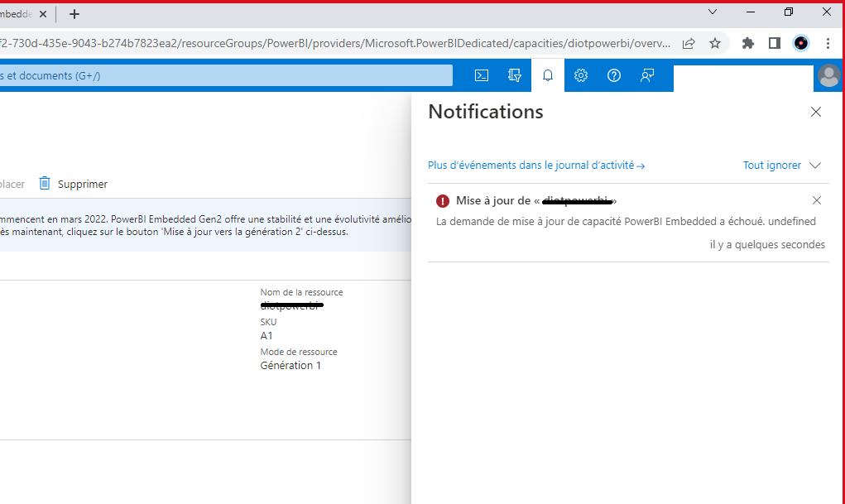Click the Gen2 upgrade info banner text

click(x=205, y=225)
